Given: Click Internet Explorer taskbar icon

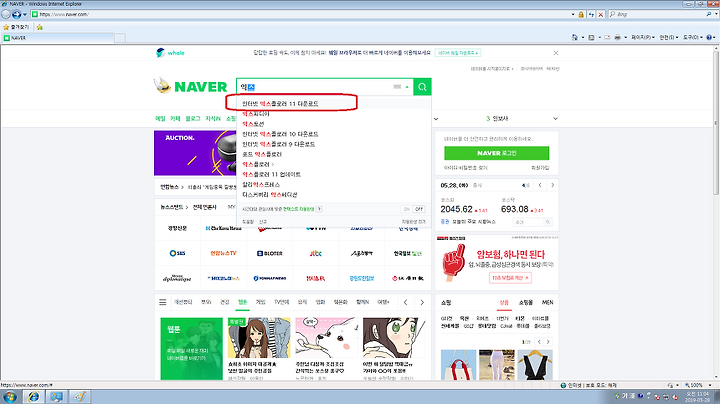Looking at the screenshot, I should tap(33, 397).
